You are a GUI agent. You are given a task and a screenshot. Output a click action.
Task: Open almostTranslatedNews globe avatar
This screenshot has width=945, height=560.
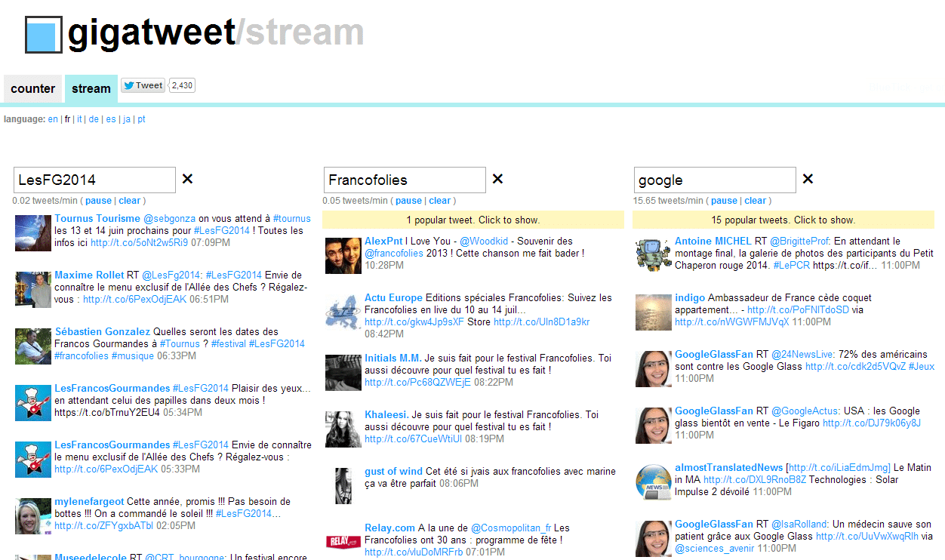(654, 482)
